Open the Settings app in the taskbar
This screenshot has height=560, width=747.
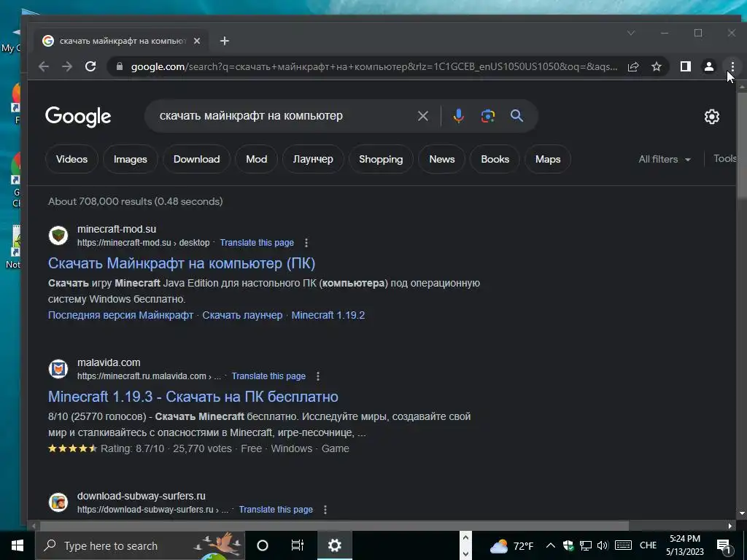335,545
